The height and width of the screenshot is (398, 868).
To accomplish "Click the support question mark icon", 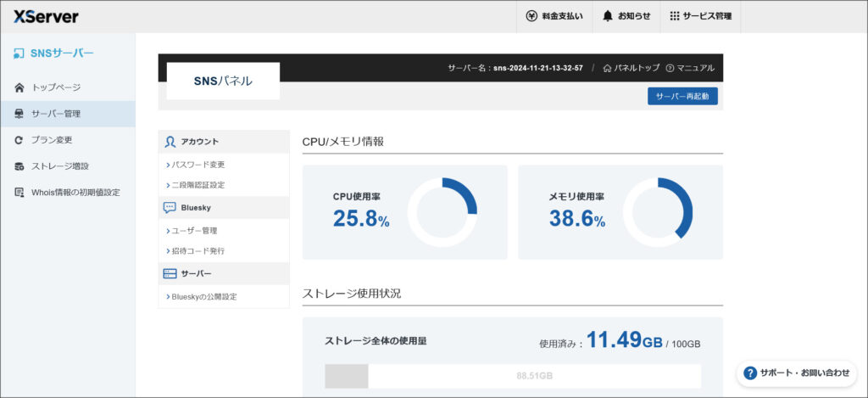I will [750, 373].
